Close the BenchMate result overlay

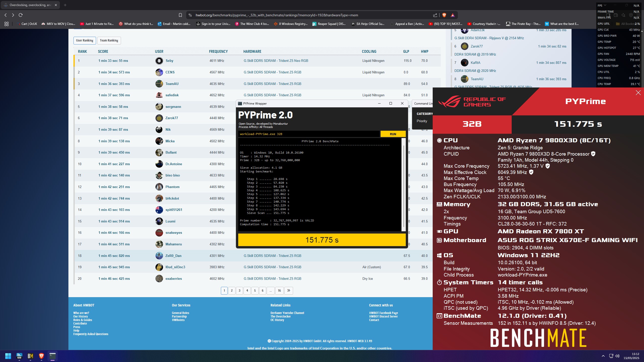click(x=638, y=93)
